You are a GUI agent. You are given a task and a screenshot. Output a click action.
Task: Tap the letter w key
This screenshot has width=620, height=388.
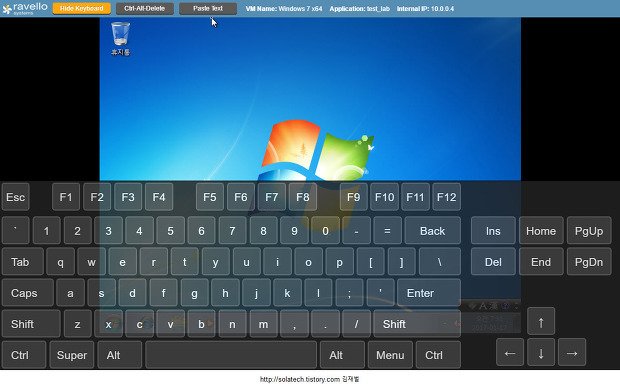coord(91,262)
